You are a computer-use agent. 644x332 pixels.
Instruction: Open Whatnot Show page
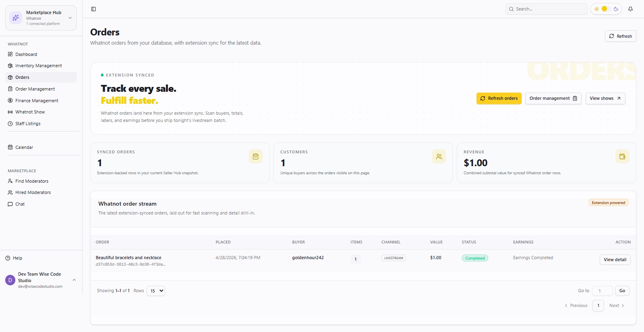coord(41,112)
